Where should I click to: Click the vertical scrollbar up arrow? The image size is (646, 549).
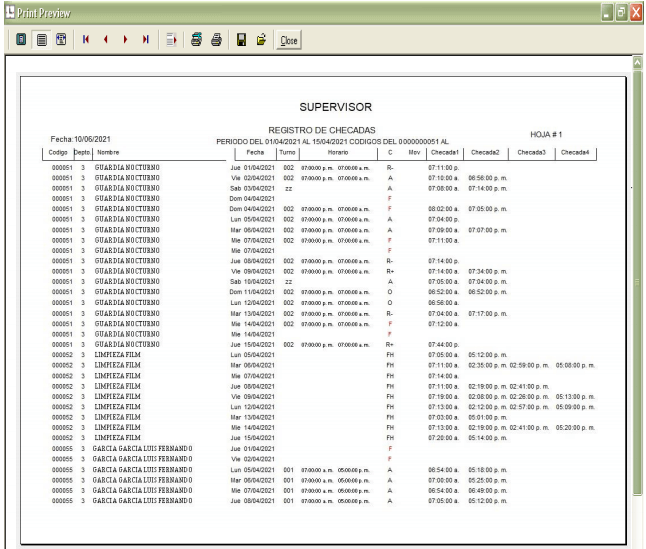click(639, 62)
